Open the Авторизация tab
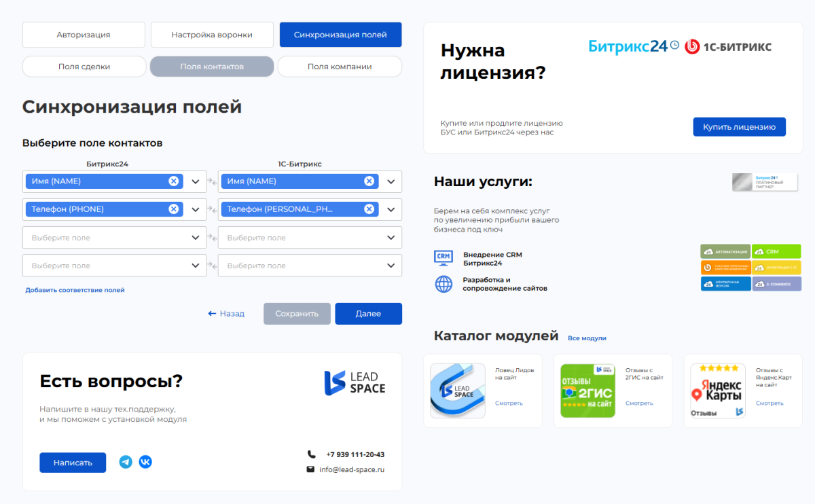The height and width of the screenshot is (504, 815). (84, 33)
